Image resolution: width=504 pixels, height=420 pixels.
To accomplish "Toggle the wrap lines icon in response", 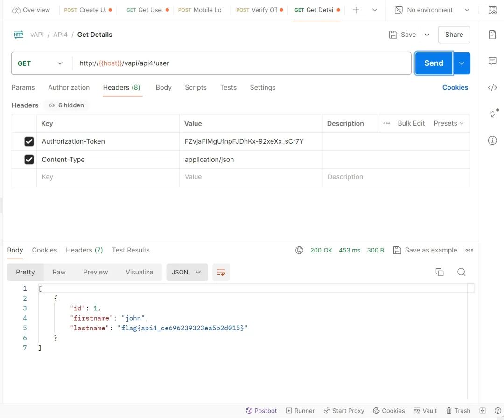I will point(221,272).
